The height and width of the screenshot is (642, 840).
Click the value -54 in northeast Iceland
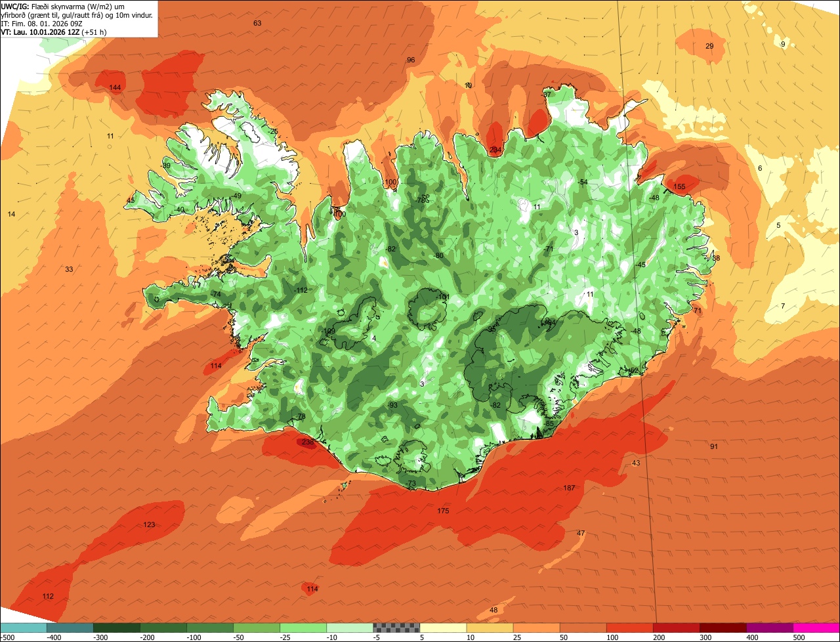[582, 182]
